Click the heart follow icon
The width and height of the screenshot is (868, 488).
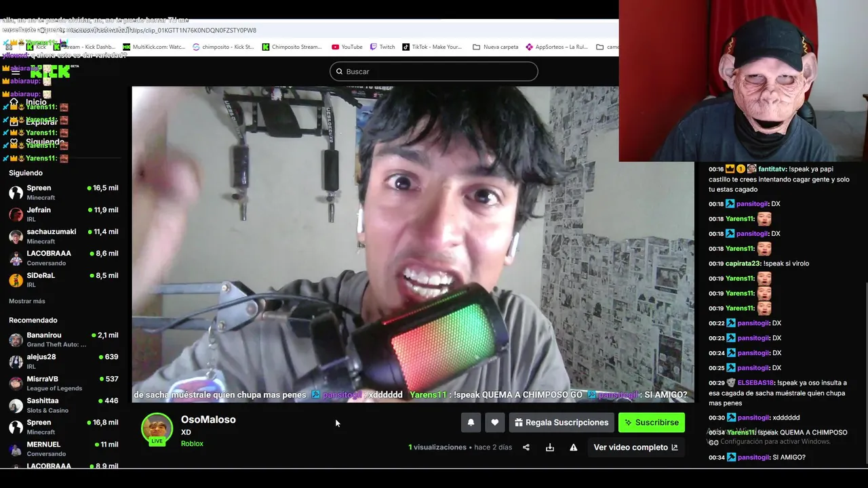tap(495, 422)
